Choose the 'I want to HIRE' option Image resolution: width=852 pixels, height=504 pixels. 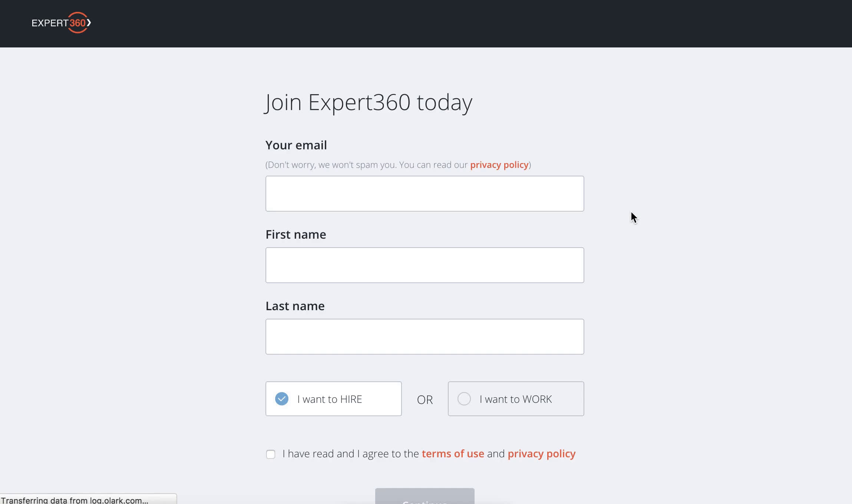pos(333,399)
